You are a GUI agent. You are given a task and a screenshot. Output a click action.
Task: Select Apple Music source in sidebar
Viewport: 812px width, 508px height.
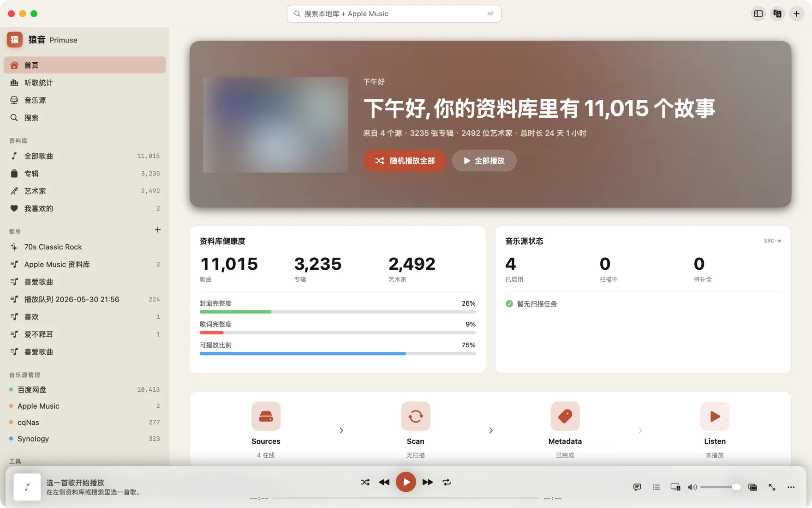[x=84, y=406]
